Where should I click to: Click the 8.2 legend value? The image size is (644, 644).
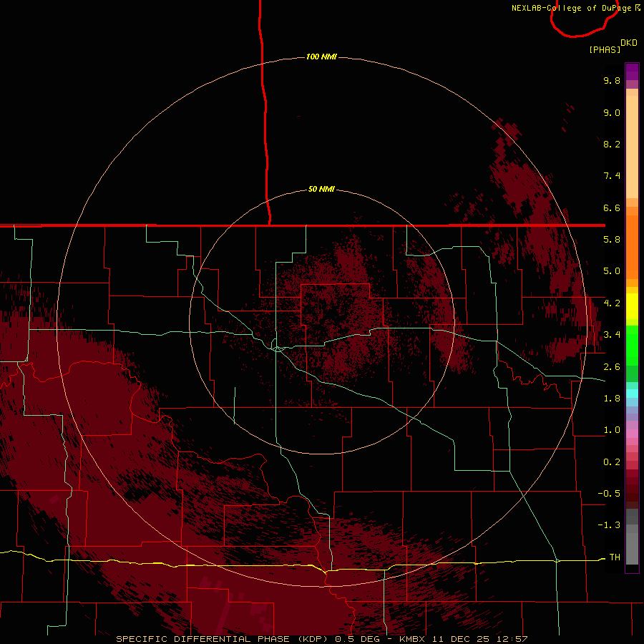[x=612, y=144]
